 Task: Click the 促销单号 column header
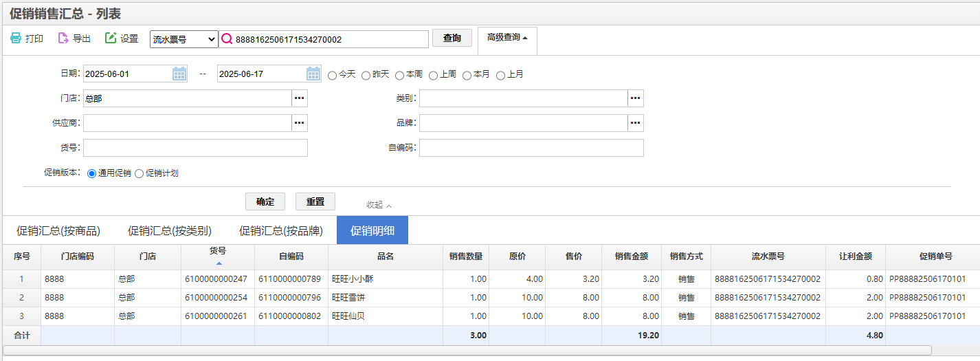(933, 256)
